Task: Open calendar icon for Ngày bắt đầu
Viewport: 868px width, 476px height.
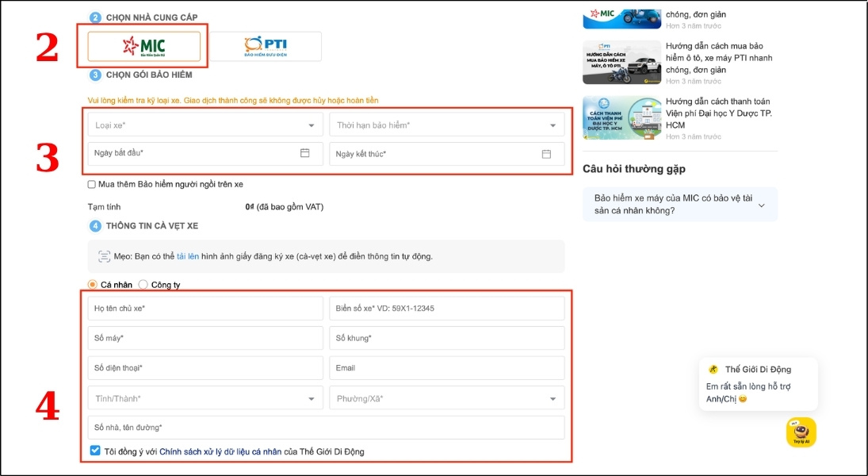Action: pos(304,153)
